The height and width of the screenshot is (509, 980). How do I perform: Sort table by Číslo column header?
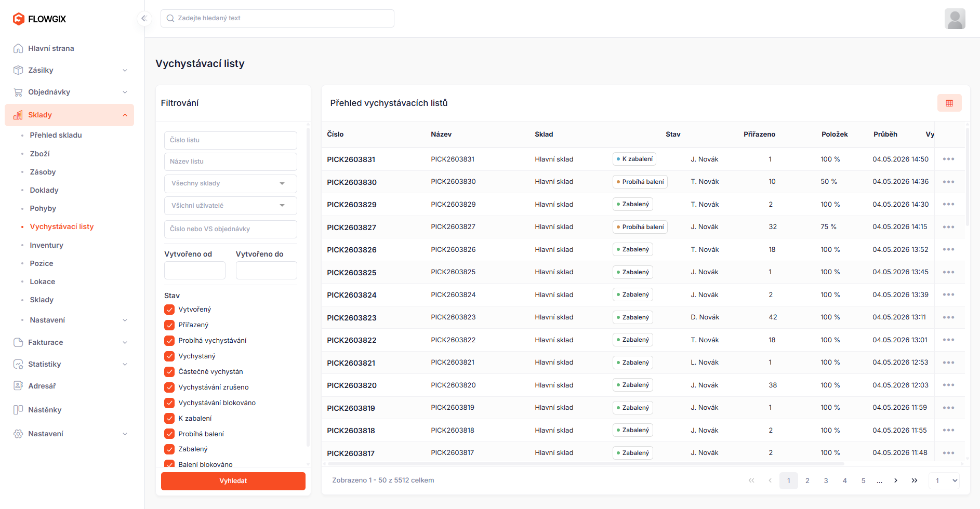(335, 134)
